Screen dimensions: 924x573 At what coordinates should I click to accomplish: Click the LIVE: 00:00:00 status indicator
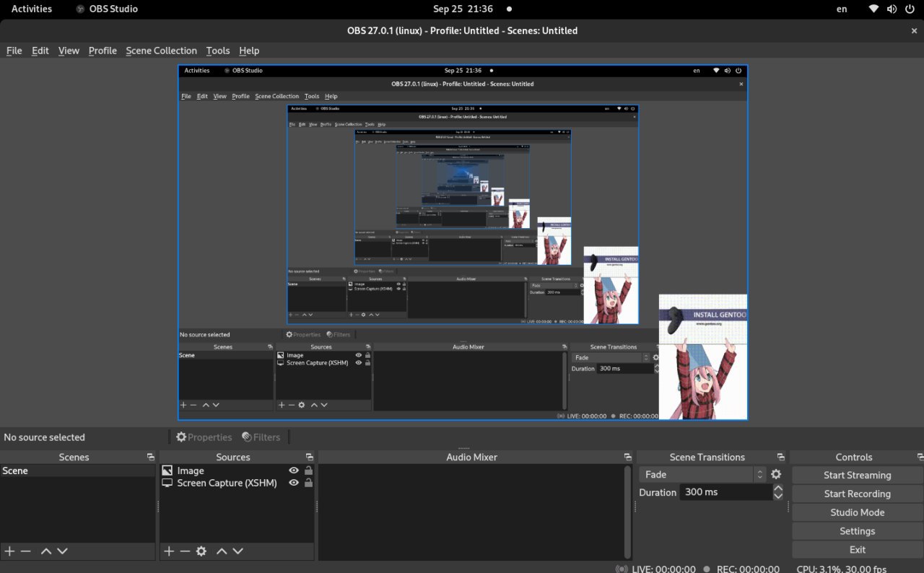pos(655,569)
